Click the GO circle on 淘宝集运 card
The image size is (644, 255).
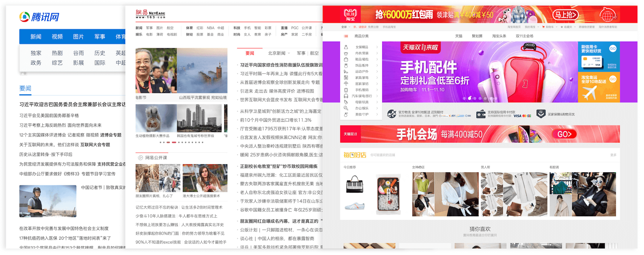point(613,79)
